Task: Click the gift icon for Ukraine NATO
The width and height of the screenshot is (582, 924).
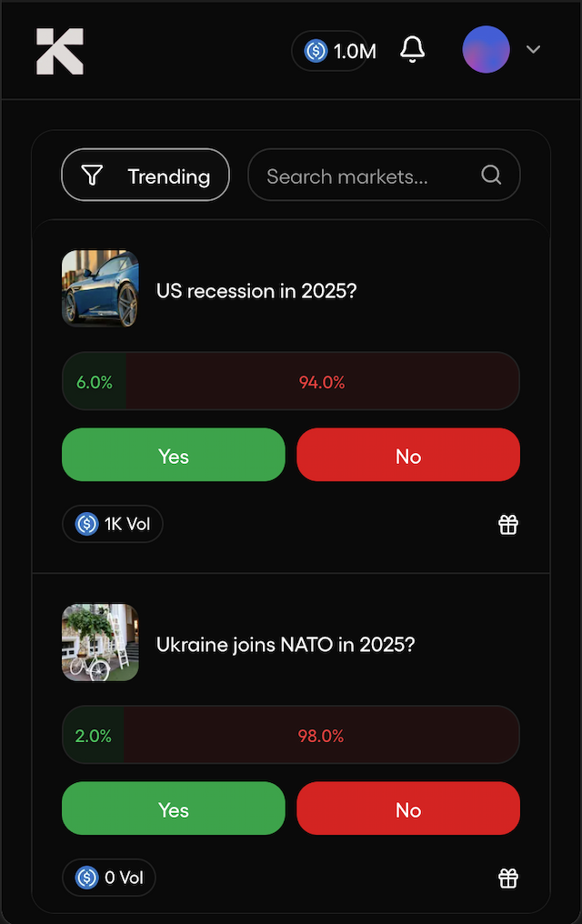Action: pos(508,879)
